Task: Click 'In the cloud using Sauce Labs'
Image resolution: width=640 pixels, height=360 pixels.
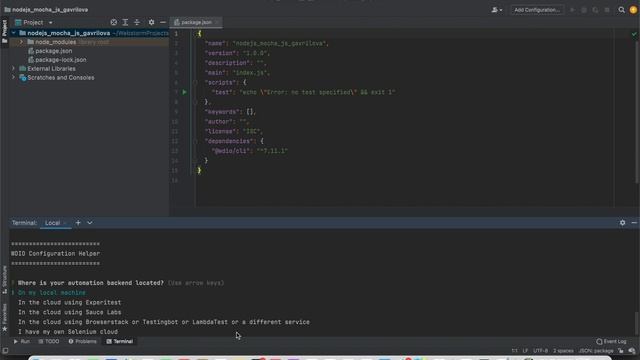Action: pyautogui.click(x=69, y=312)
